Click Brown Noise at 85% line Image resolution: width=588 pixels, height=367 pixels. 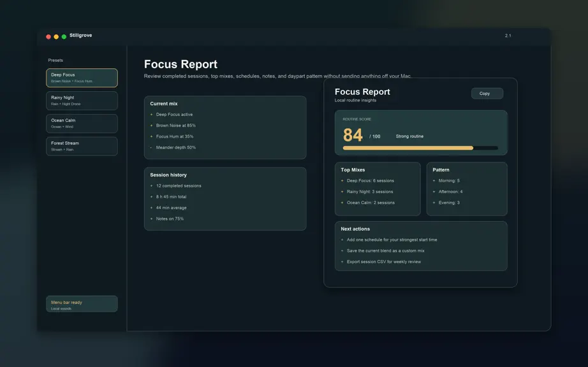pyautogui.click(x=176, y=126)
